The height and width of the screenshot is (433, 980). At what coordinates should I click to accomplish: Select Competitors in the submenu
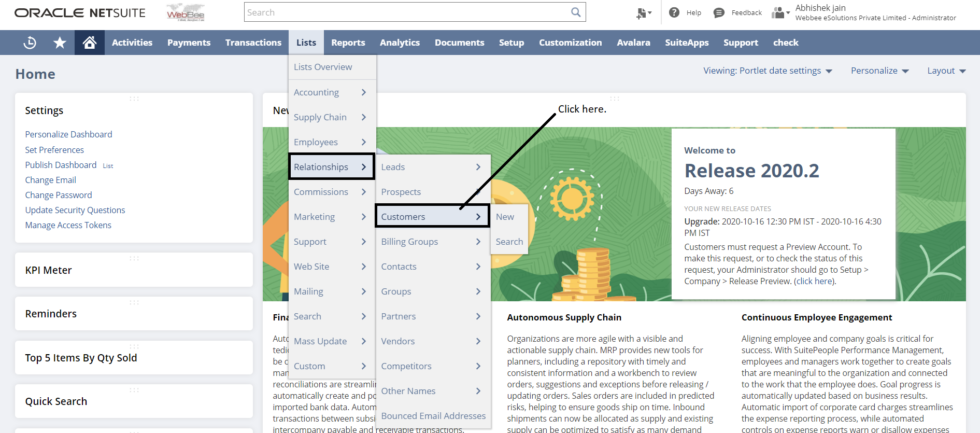tap(433, 366)
